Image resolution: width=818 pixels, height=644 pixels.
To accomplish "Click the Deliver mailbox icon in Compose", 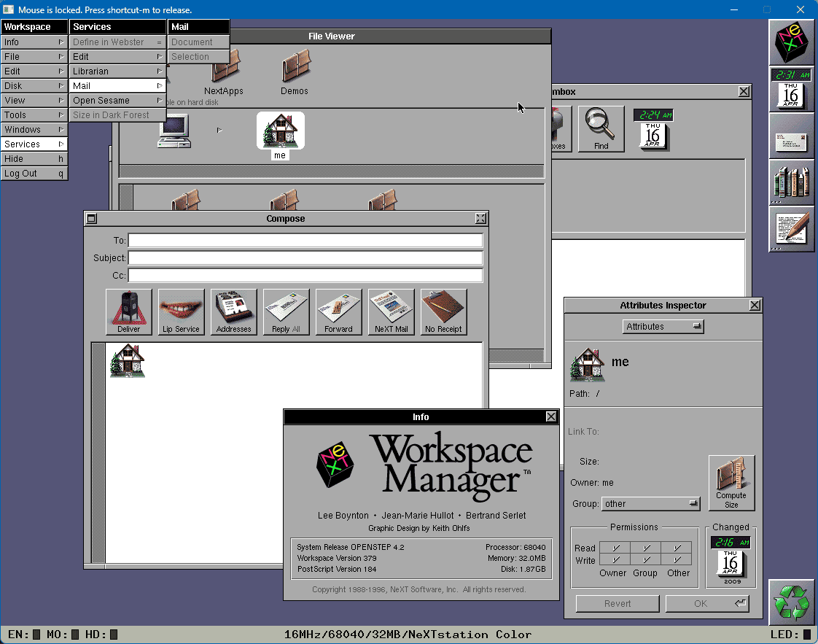I will point(129,311).
